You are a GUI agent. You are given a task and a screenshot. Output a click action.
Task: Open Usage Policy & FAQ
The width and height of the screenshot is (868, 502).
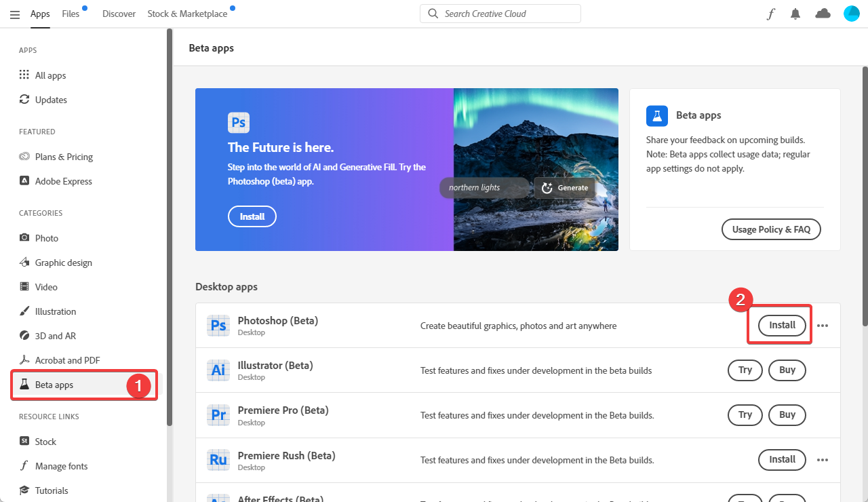click(x=771, y=229)
